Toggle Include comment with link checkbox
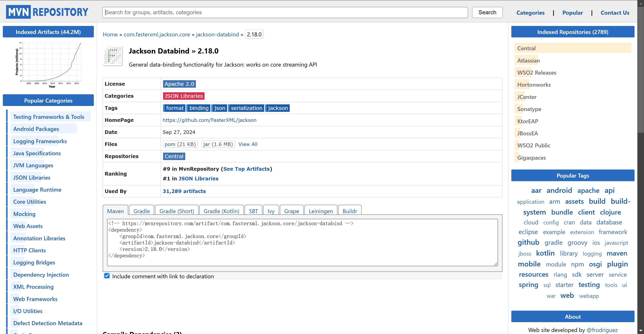 (107, 276)
